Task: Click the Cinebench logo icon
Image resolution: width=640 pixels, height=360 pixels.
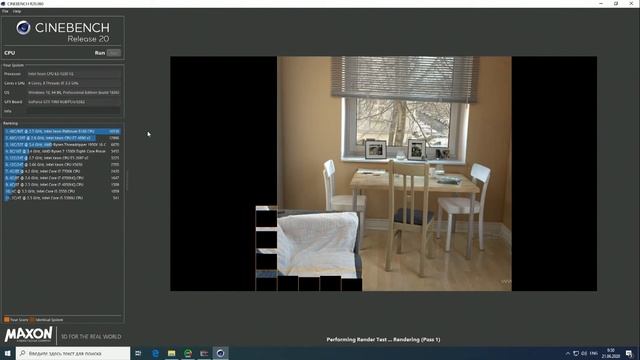Action: pyautogui.click(x=23, y=28)
